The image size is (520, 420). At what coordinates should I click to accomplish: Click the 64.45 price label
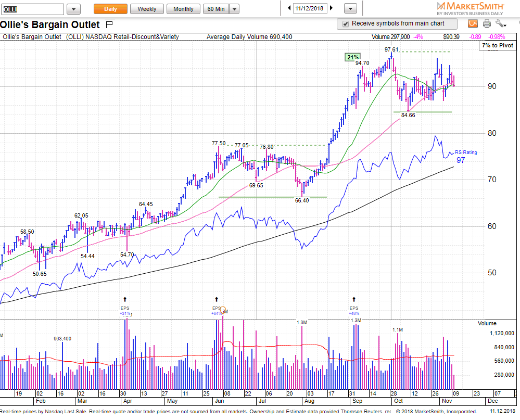click(146, 204)
